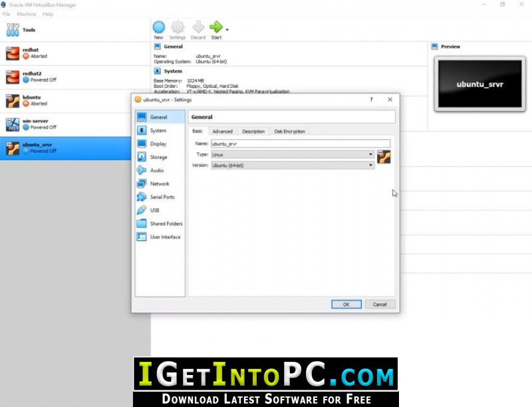Open USB settings category icon
Viewport: 532px width, 407px height.
coord(142,210)
